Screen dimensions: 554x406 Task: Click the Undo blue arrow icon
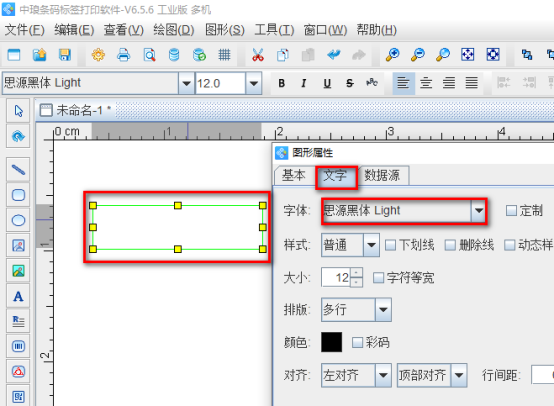334,55
